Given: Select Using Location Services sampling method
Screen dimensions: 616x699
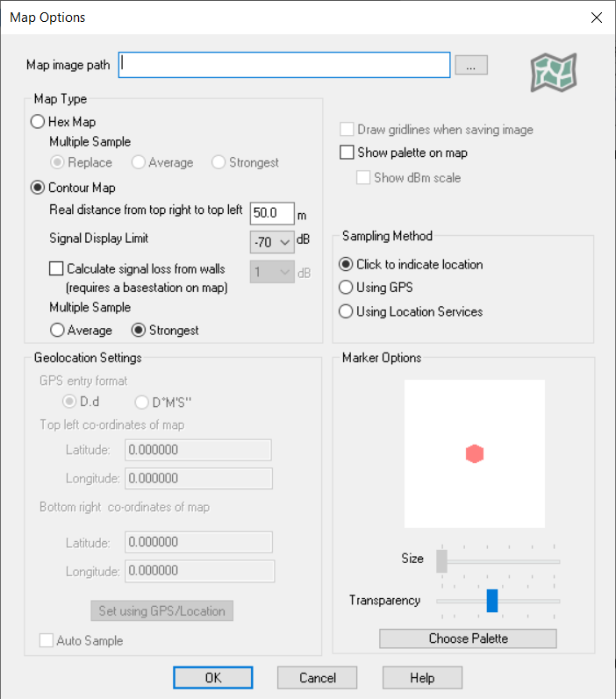Looking at the screenshot, I should point(346,311).
